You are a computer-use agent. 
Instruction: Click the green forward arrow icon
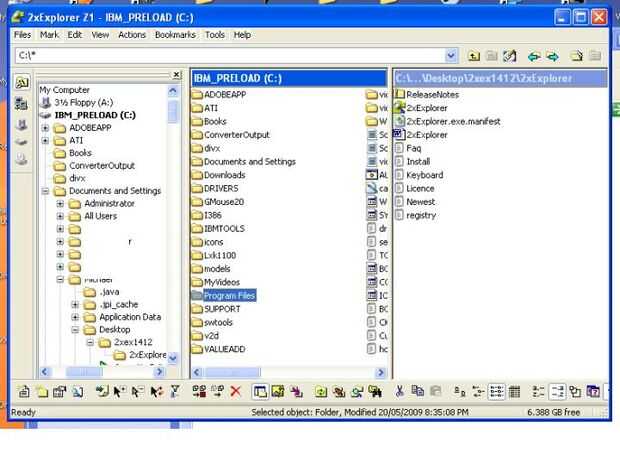pyautogui.click(x=552, y=57)
